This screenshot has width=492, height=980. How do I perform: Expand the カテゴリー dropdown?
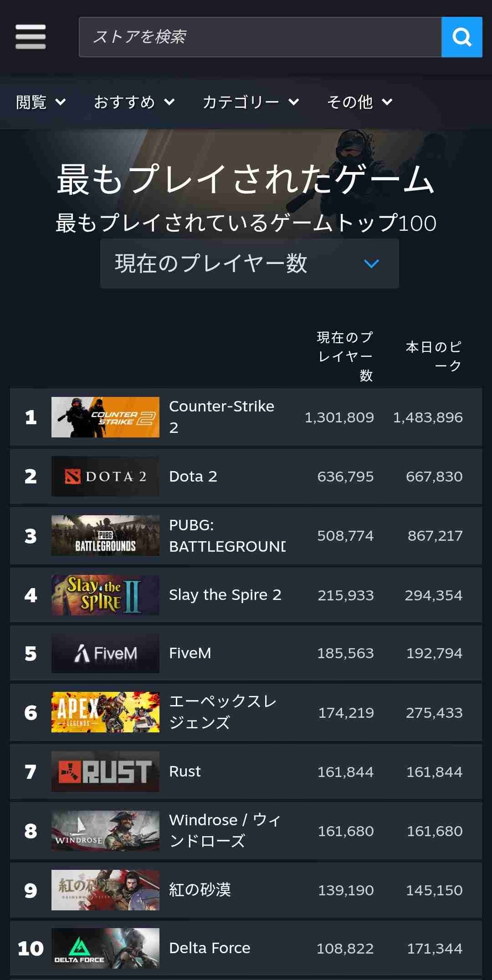pyautogui.click(x=251, y=102)
